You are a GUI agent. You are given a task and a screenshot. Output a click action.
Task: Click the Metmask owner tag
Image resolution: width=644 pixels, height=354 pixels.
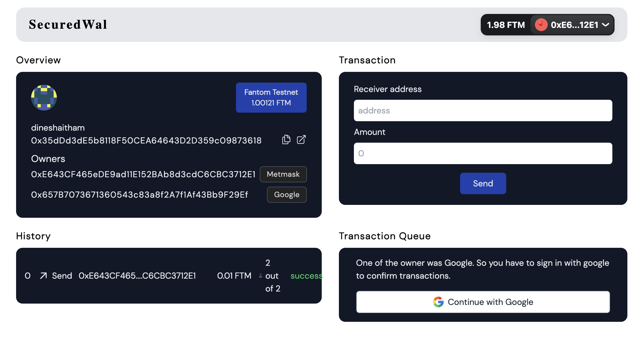283,174
